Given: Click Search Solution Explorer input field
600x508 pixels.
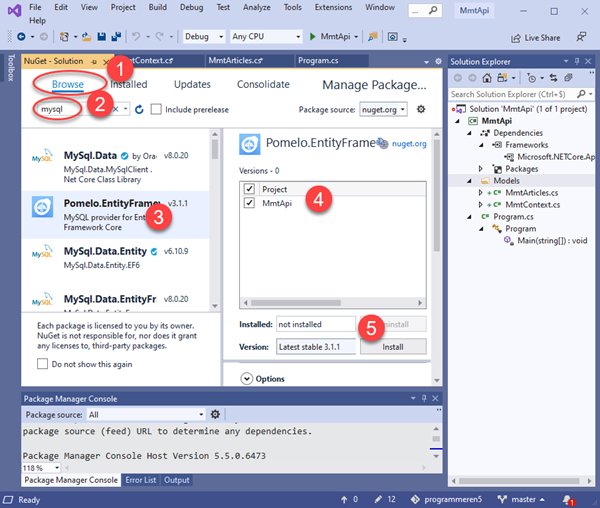Looking at the screenshot, I should pos(513,94).
